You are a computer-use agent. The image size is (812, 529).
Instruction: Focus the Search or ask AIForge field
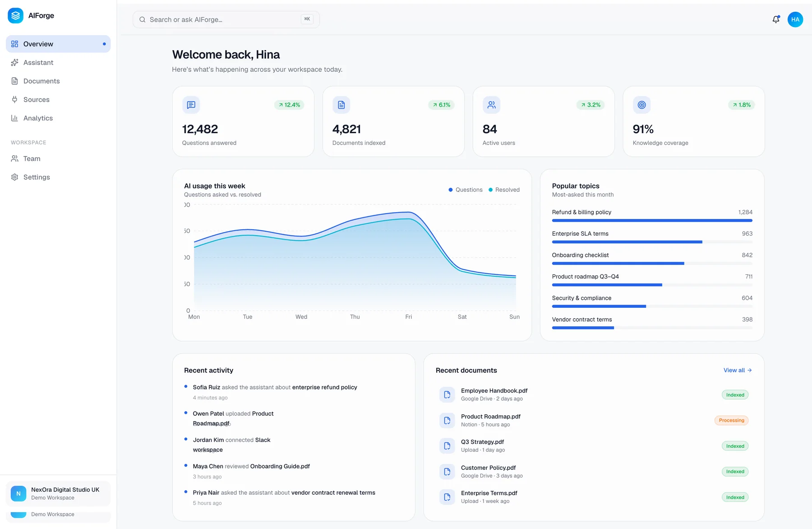pyautogui.click(x=226, y=19)
